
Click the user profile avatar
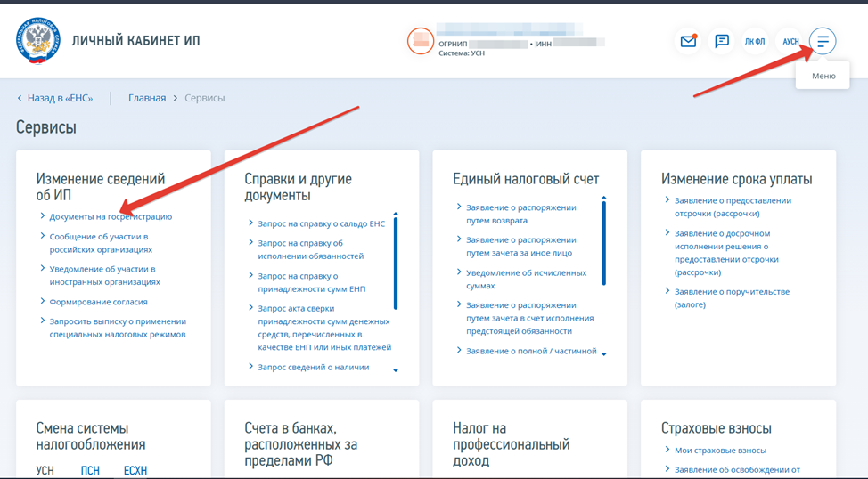[x=420, y=41]
